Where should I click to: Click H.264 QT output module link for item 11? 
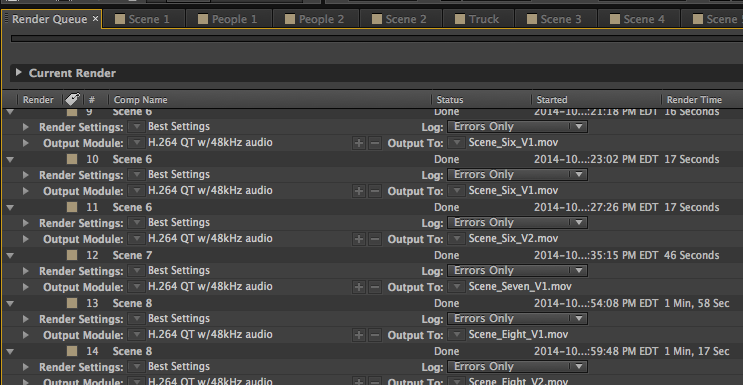pos(210,238)
